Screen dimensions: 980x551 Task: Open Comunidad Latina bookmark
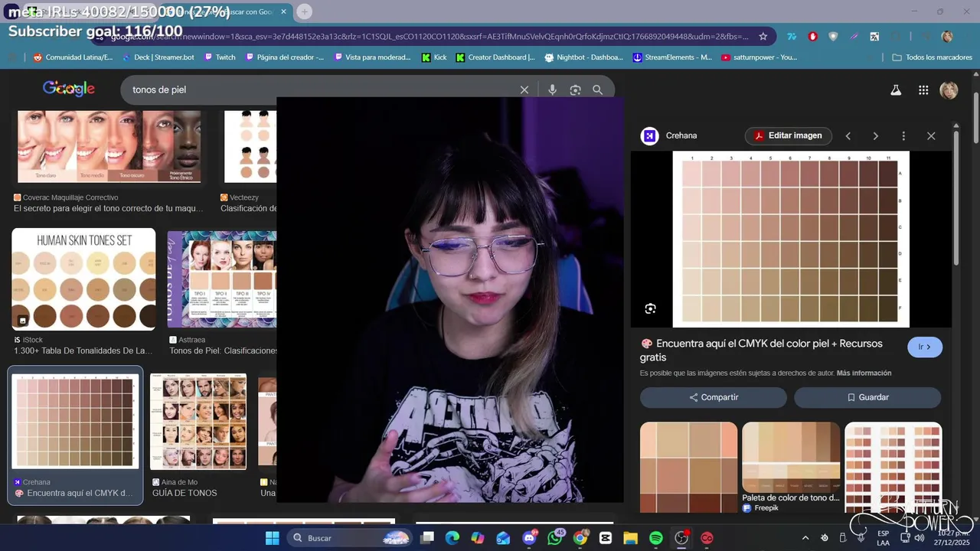tap(73, 57)
